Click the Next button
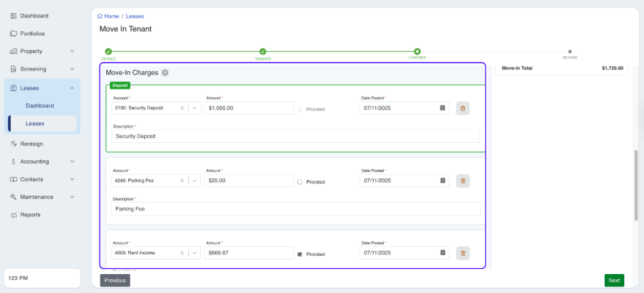Screen dimensions: 644x293 click(x=613, y=280)
